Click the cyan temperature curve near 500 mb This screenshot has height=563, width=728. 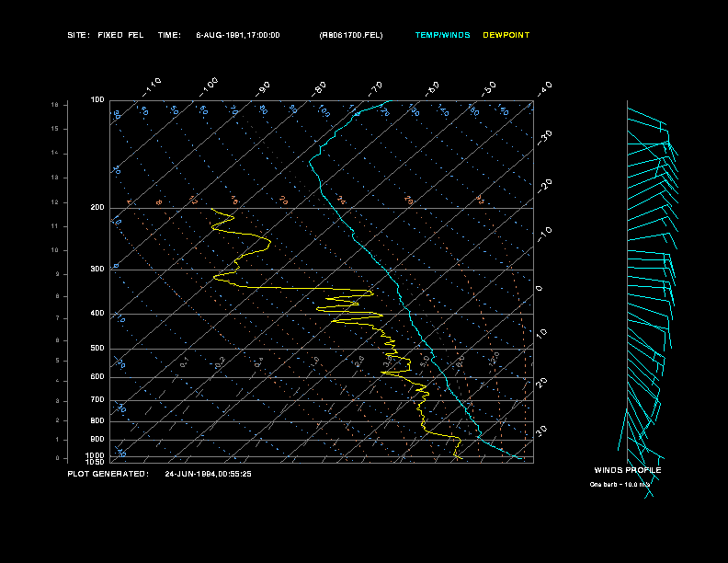431,349
